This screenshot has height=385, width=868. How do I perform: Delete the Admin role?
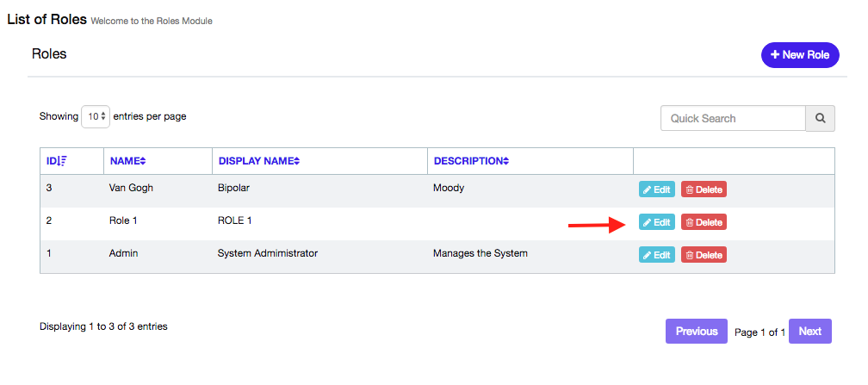704,255
